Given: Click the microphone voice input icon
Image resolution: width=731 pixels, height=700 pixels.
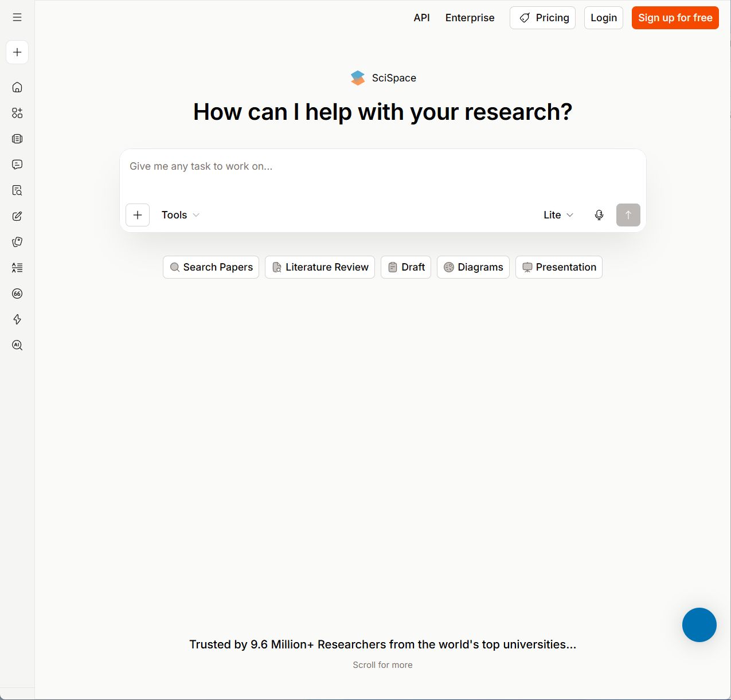Looking at the screenshot, I should [x=599, y=215].
